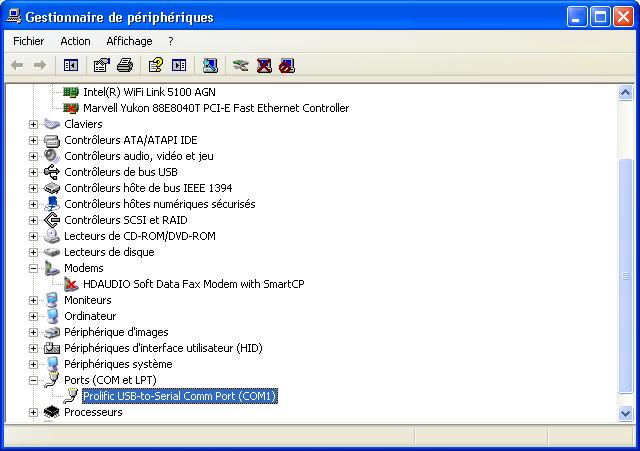Open the Help toolbar icon
This screenshot has height=451, width=640.
point(156,65)
